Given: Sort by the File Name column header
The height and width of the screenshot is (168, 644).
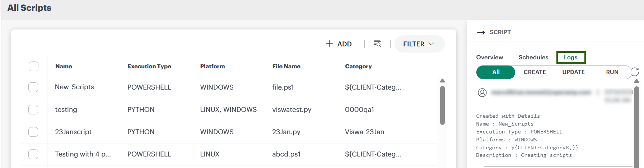Looking at the screenshot, I should [286, 66].
